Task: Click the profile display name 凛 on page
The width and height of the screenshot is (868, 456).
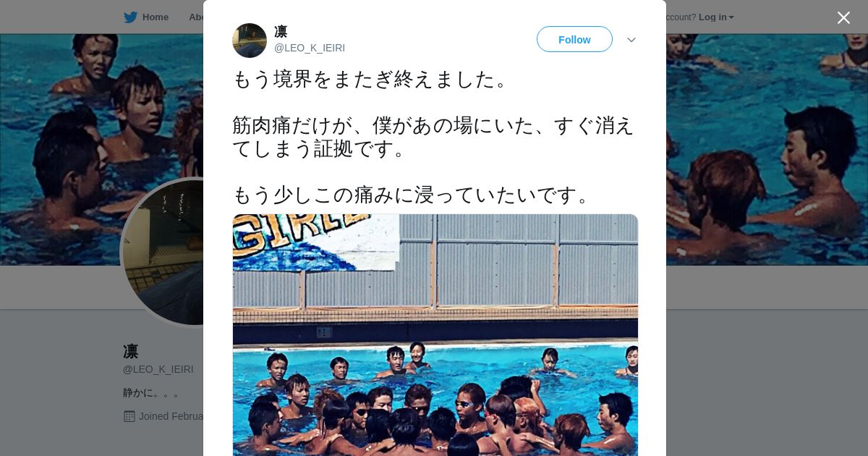Action: point(131,352)
